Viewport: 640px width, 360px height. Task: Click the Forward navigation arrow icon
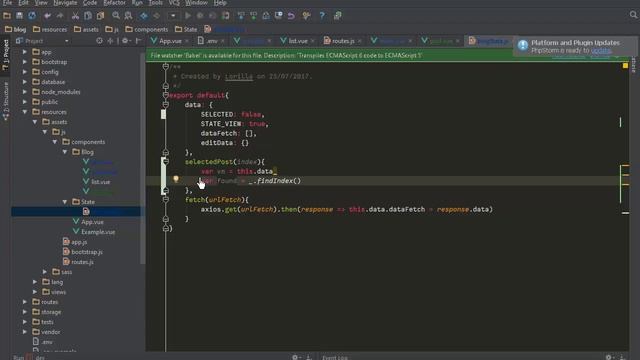(156, 16)
